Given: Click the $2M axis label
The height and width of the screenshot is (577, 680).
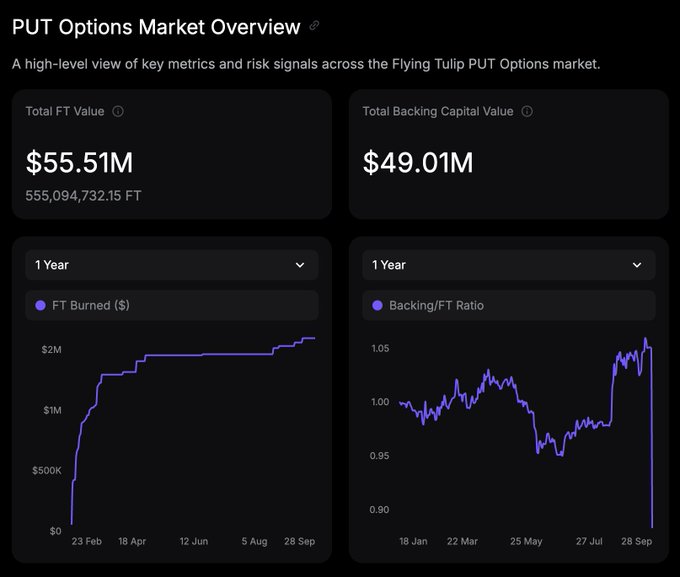Looking at the screenshot, I should click(51, 350).
